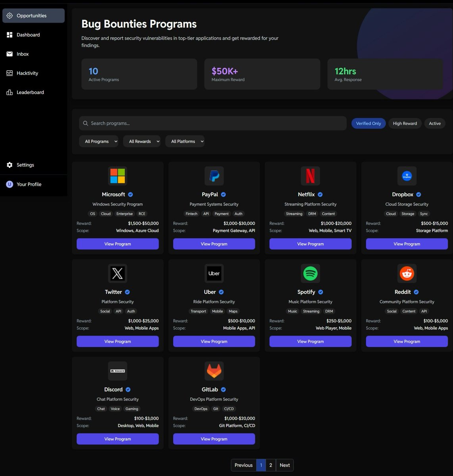453x476 pixels.
Task: Click the Microsoft logo
Action: coord(117,176)
